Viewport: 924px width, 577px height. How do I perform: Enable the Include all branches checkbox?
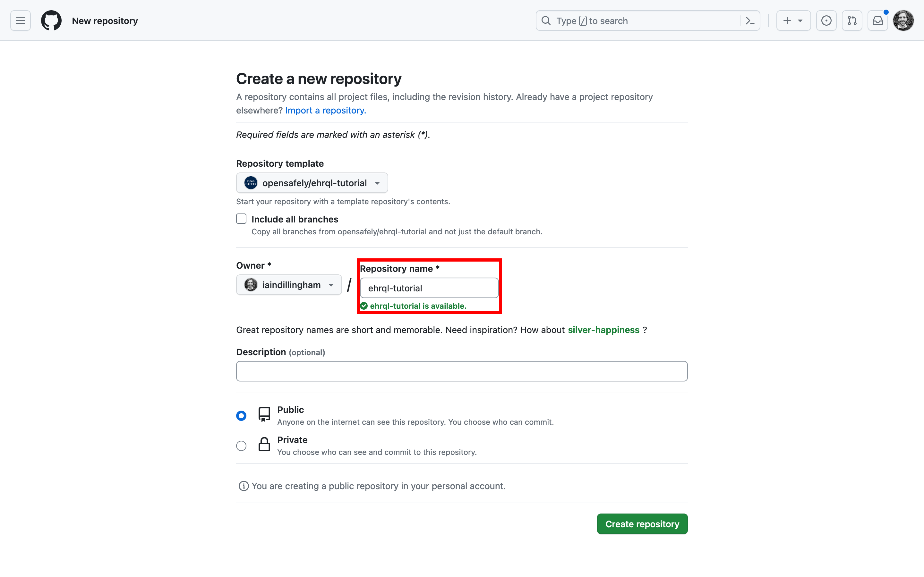pyautogui.click(x=241, y=218)
